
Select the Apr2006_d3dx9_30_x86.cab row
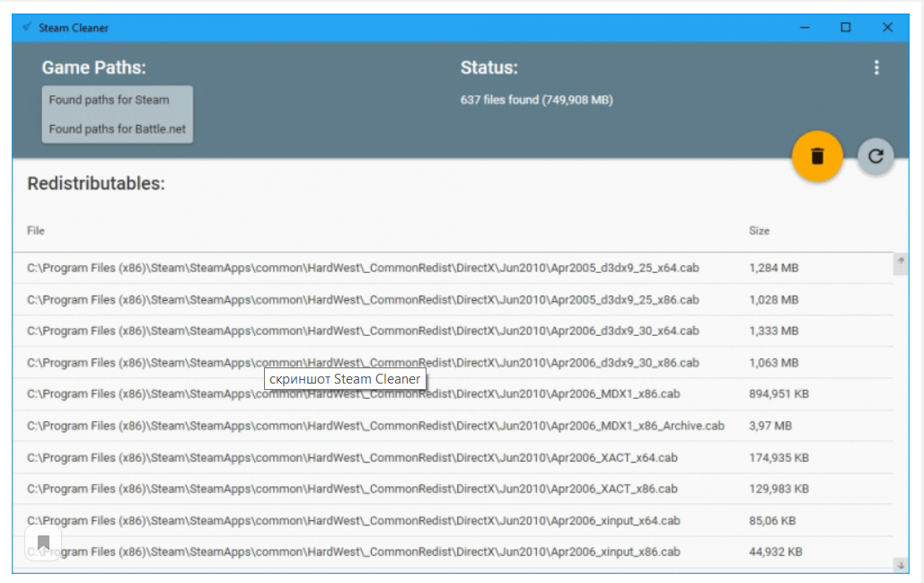(453, 363)
